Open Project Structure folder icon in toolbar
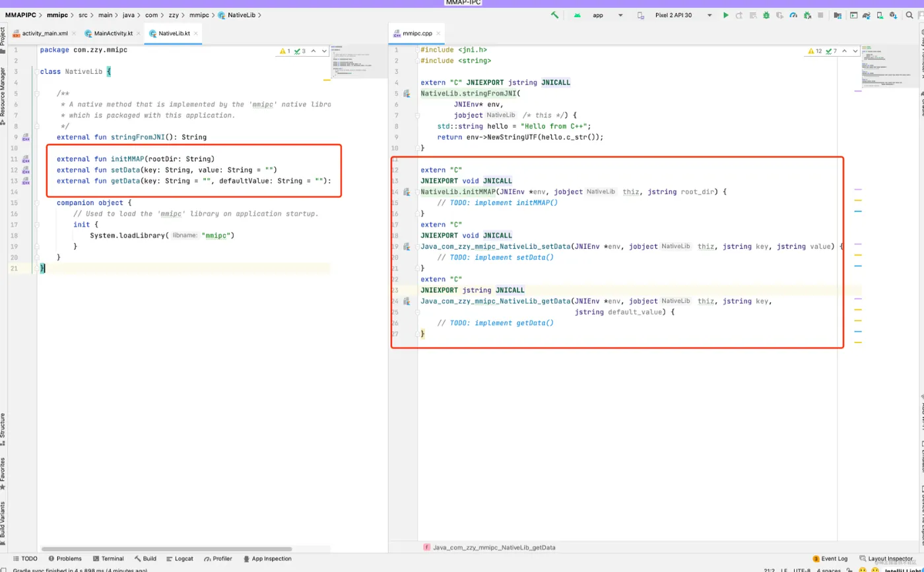The height and width of the screenshot is (572, 924). click(x=838, y=15)
